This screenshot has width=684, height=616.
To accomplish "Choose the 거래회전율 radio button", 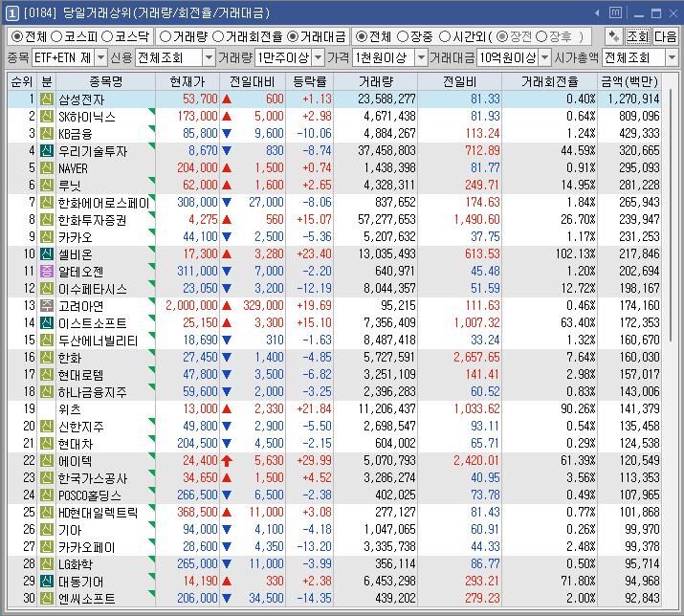I will coord(218,36).
